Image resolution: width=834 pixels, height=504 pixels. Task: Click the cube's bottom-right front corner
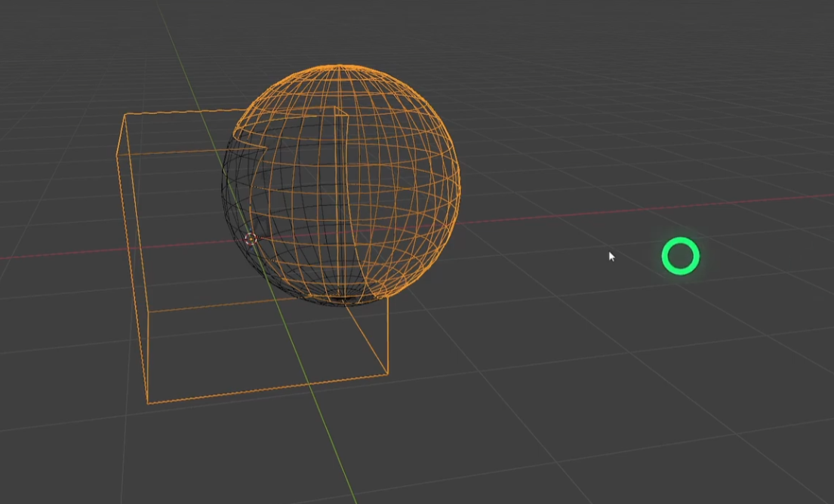(387, 373)
